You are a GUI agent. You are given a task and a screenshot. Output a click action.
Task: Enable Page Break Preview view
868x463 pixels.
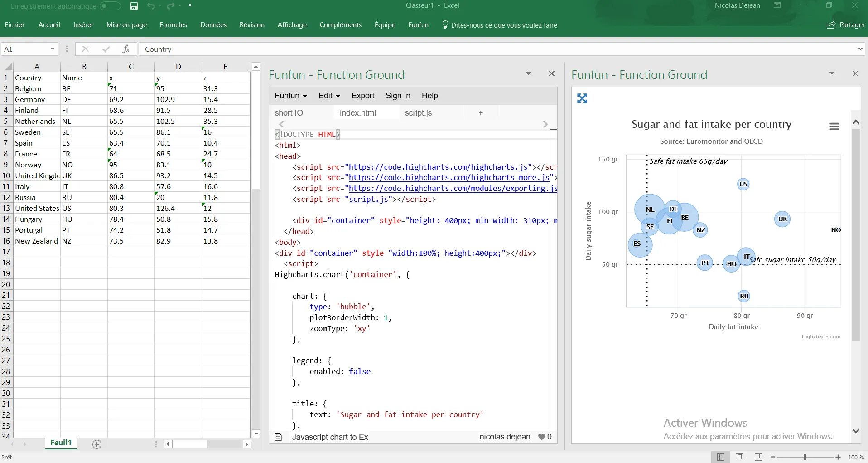(x=758, y=457)
